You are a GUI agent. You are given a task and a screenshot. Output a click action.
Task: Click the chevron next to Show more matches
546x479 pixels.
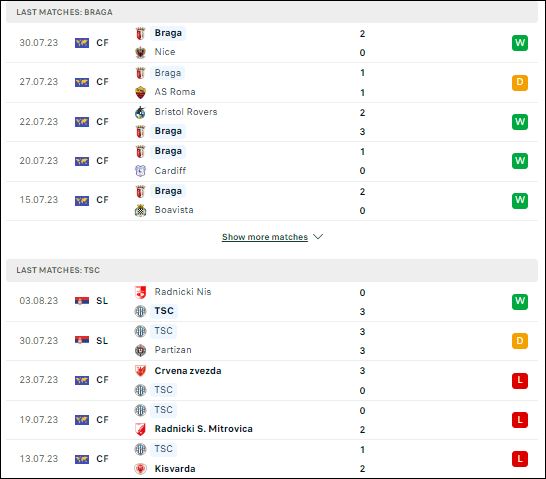tap(318, 237)
